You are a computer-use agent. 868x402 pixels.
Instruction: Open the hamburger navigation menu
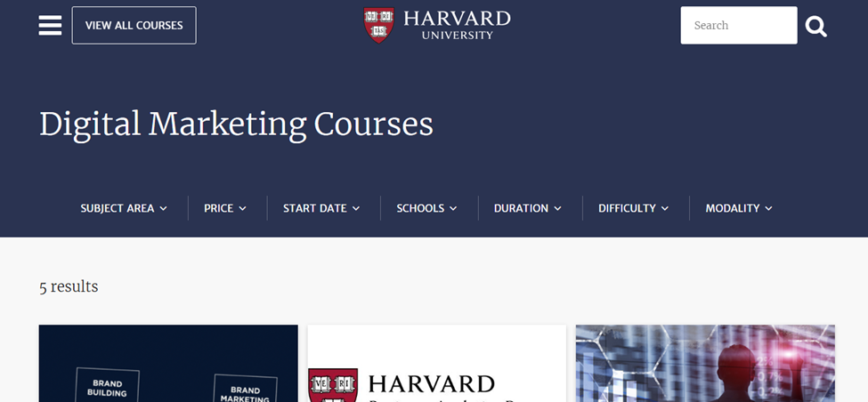click(x=50, y=26)
